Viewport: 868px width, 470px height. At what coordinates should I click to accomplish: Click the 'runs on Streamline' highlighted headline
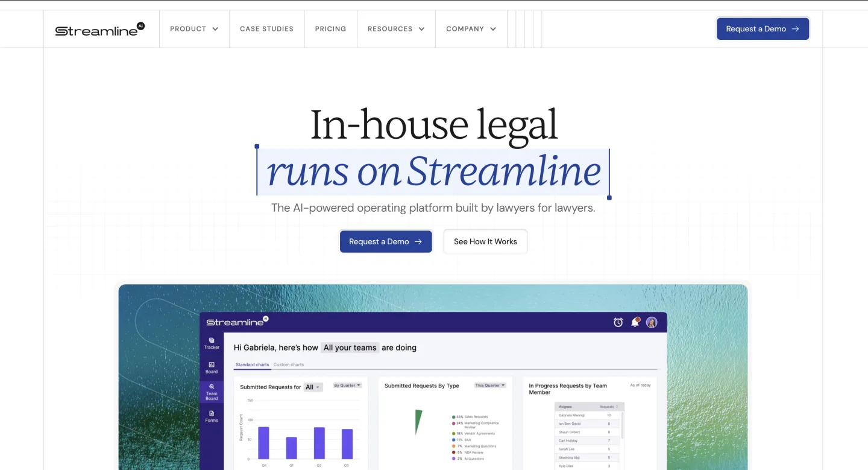[x=433, y=171]
